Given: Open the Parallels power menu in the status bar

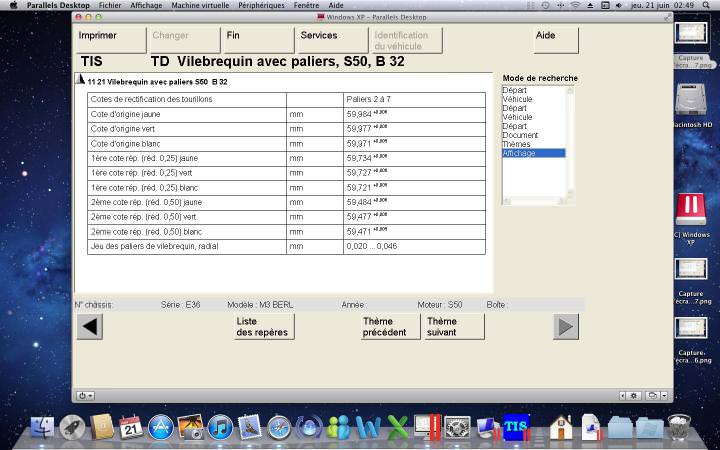Looking at the screenshot, I should pos(85,395).
